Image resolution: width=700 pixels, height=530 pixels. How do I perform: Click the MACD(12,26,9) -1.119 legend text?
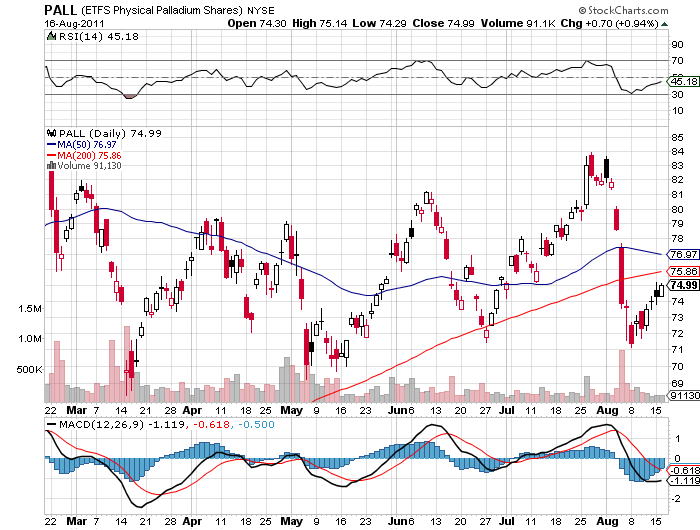[121, 425]
